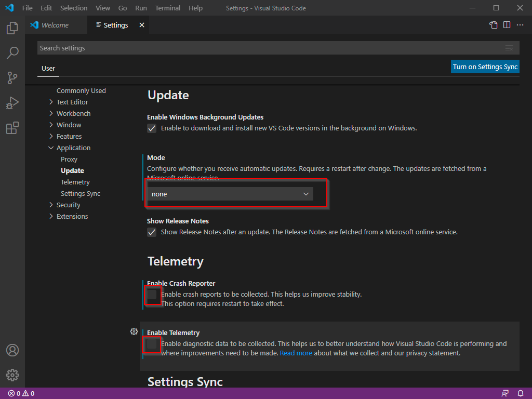Open the Run menu

pos(141,8)
